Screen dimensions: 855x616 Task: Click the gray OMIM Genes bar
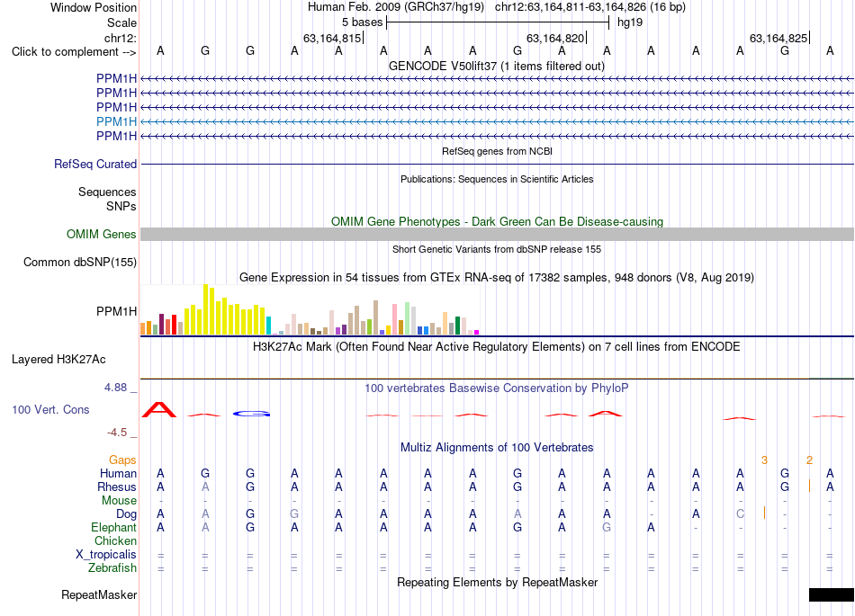(497, 234)
